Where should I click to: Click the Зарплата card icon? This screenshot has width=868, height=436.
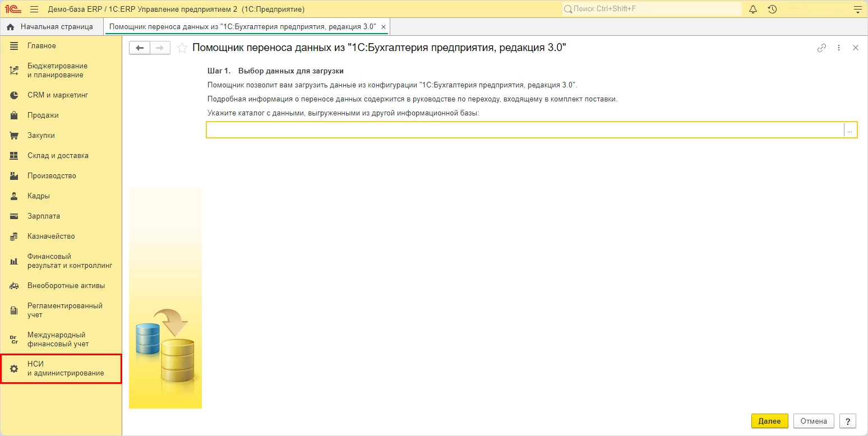point(15,216)
